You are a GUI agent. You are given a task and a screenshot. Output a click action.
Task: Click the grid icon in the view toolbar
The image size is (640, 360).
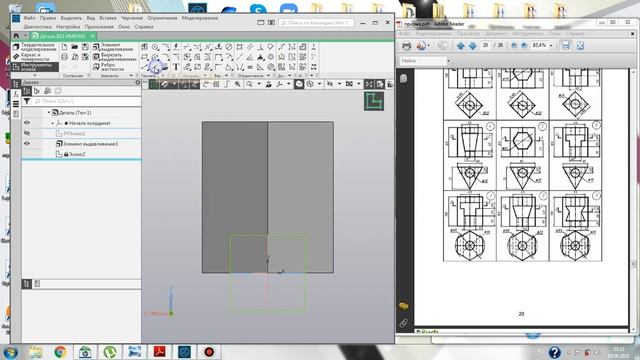[216, 84]
